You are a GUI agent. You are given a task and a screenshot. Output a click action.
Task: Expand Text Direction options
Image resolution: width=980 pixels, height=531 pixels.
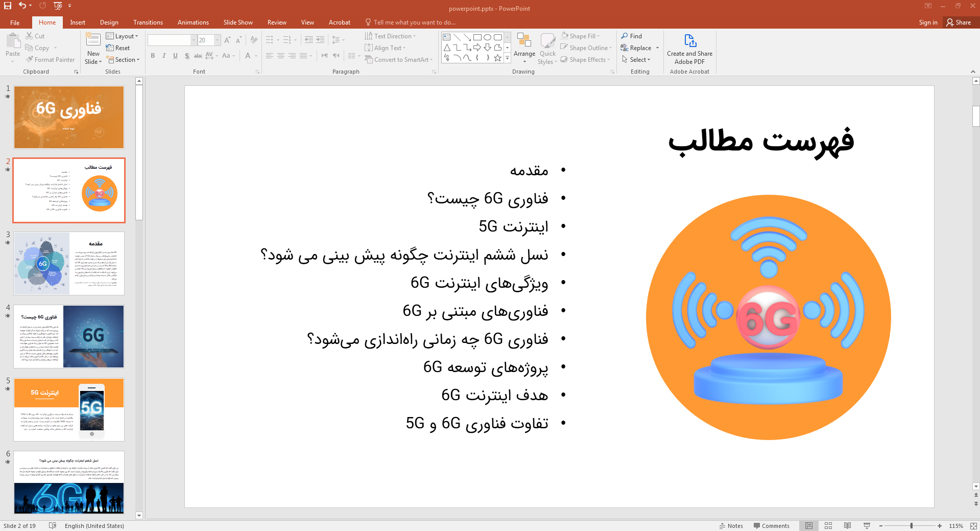click(391, 36)
